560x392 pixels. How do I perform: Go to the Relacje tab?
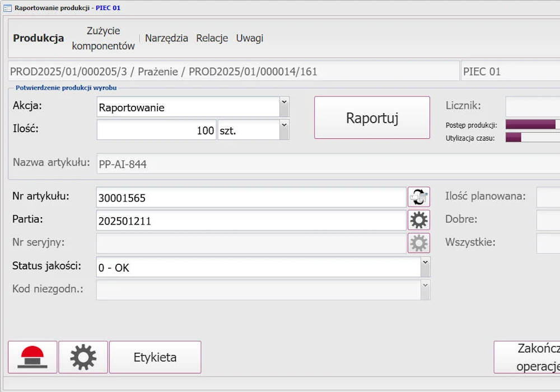click(212, 39)
